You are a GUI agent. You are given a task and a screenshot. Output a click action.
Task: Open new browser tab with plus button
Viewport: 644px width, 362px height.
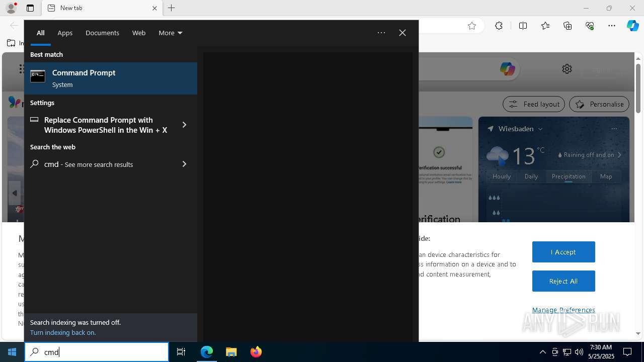[172, 8]
